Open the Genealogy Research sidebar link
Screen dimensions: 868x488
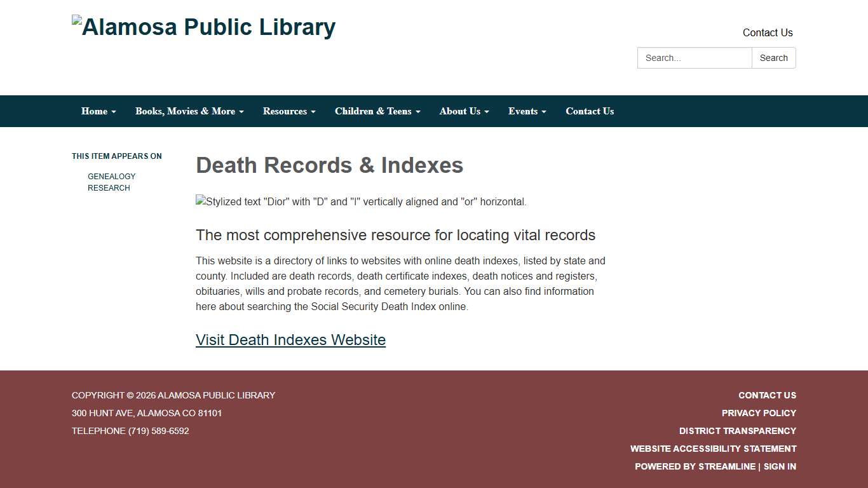[x=111, y=182]
